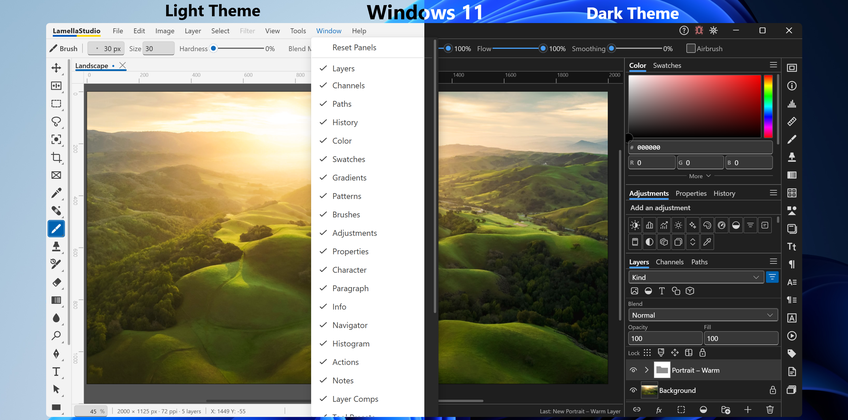Delete layer with trash icon
The height and width of the screenshot is (420, 848).
pos(770,410)
